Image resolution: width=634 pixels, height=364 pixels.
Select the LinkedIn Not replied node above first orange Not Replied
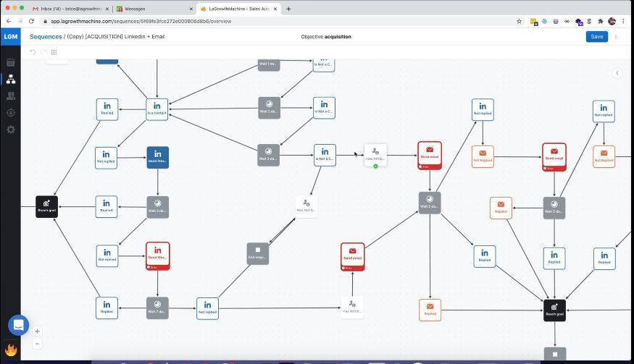pyautogui.click(x=483, y=109)
